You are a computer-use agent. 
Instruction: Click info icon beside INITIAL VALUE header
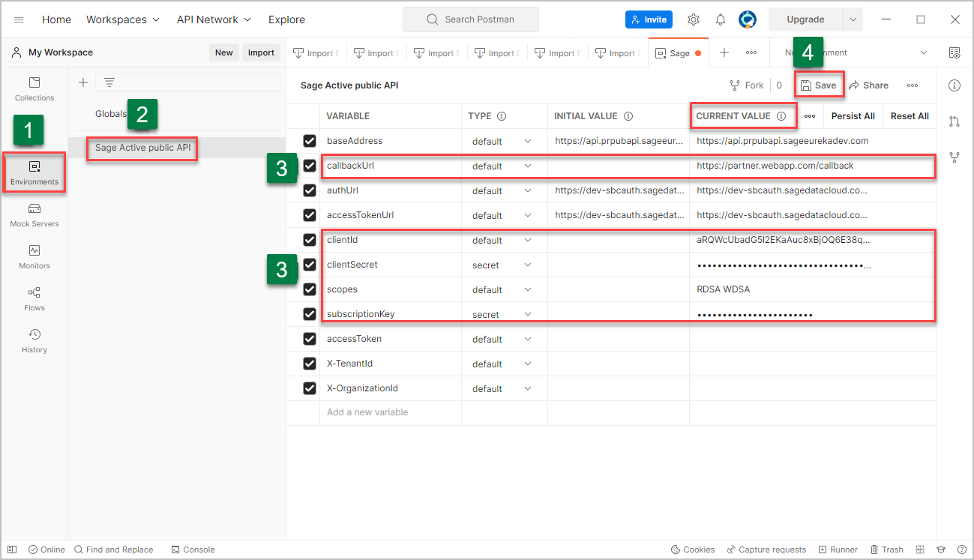(628, 116)
